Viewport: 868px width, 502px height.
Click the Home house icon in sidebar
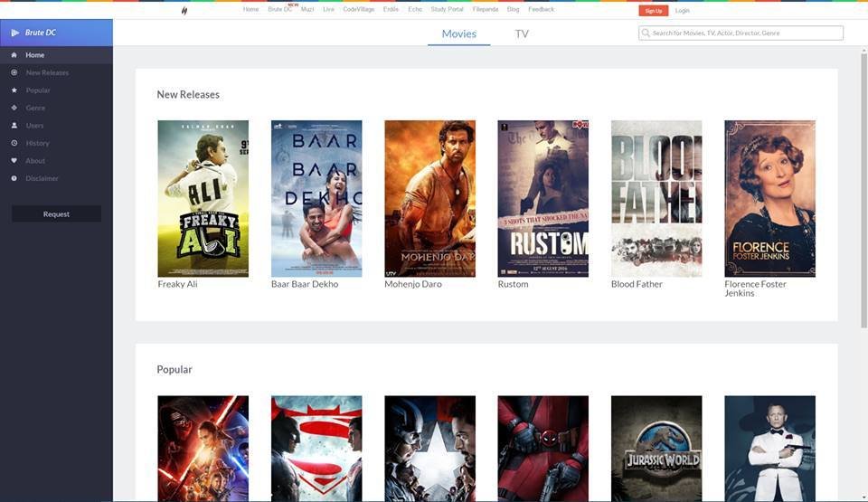(x=14, y=55)
